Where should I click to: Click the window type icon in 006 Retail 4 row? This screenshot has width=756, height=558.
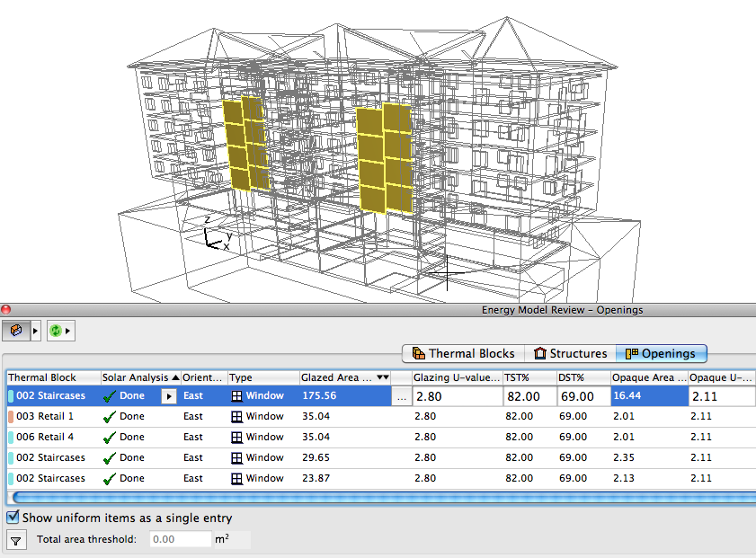tap(236, 437)
